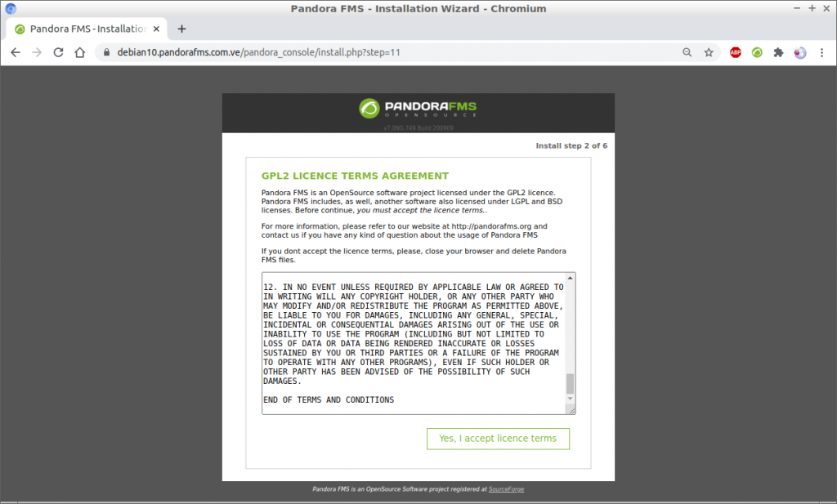Reload the installation wizard page
Viewport: 837px width, 504px height.
click(x=58, y=52)
